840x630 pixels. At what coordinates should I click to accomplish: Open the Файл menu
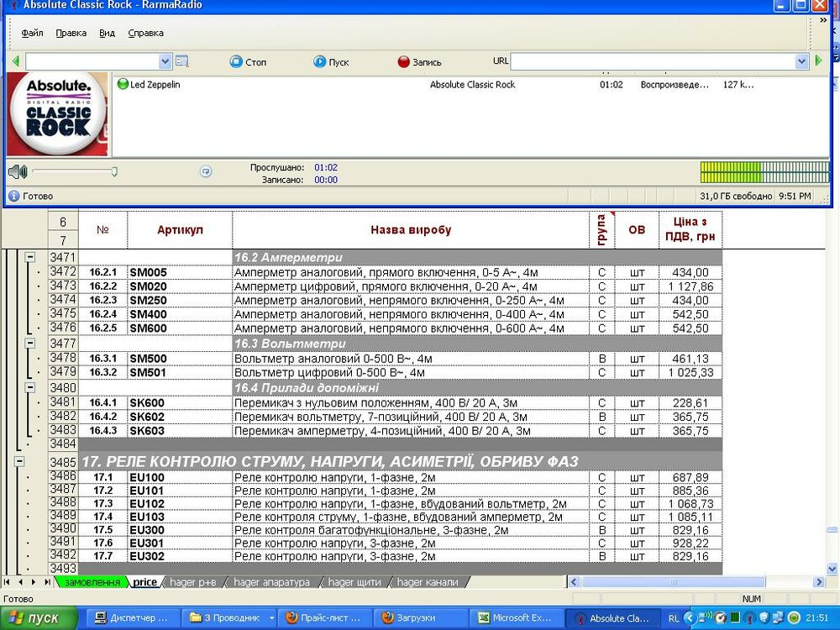(33, 34)
